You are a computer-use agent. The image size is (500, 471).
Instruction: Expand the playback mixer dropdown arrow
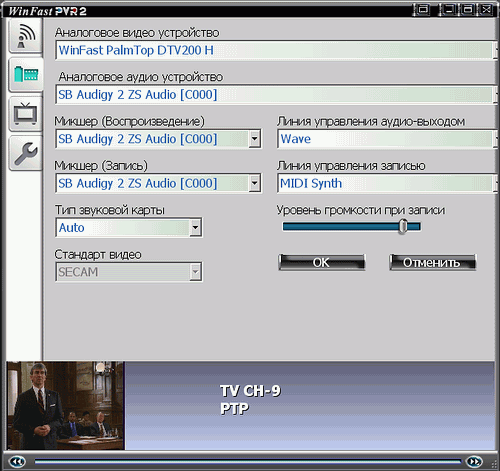[x=254, y=139]
